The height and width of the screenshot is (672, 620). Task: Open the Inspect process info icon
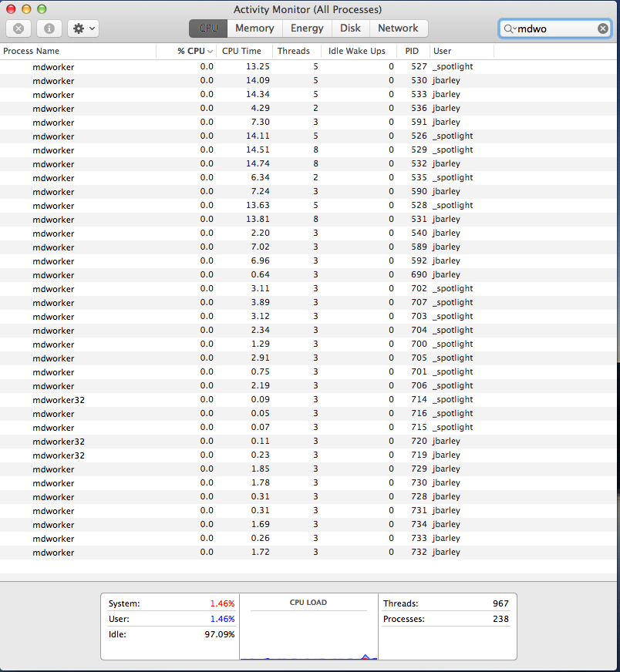point(49,29)
